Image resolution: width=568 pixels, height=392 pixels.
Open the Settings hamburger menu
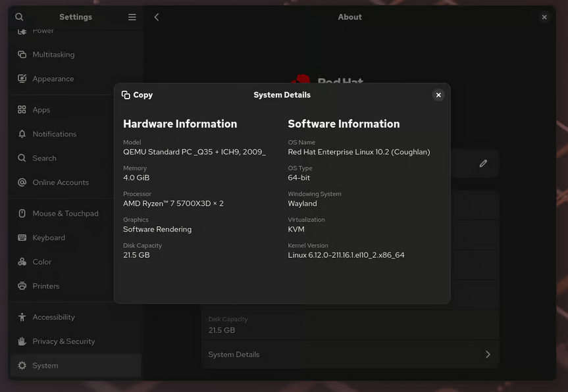pyautogui.click(x=132, y=17)
